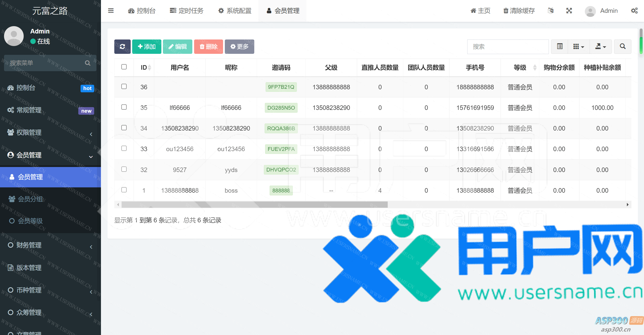This screenshot has width=644, height=335.
Task: Click the language switch icon in header
Action: coord(551,11)
